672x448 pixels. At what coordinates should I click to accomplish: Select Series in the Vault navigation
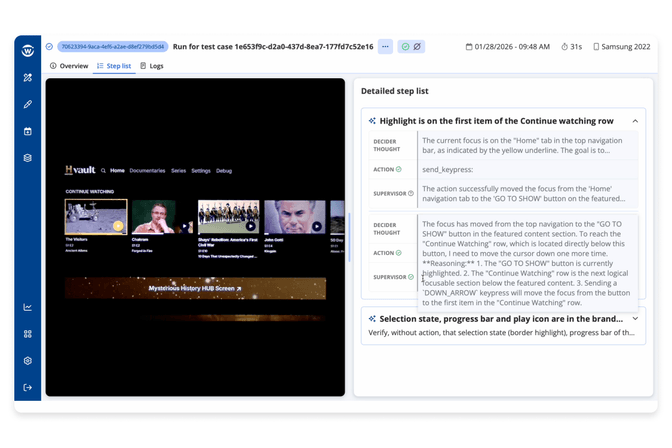178,171
